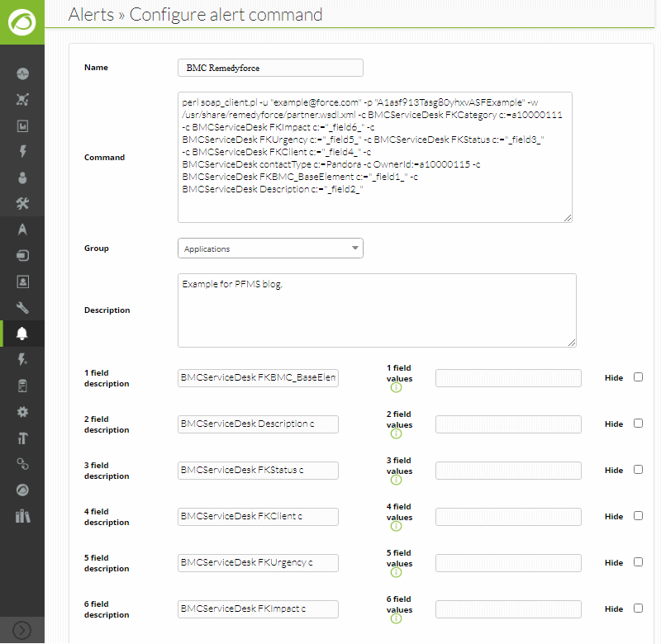Tick the Hide checkbox for field 1
Screen dimensions: 661x644
tap(638, 377)
